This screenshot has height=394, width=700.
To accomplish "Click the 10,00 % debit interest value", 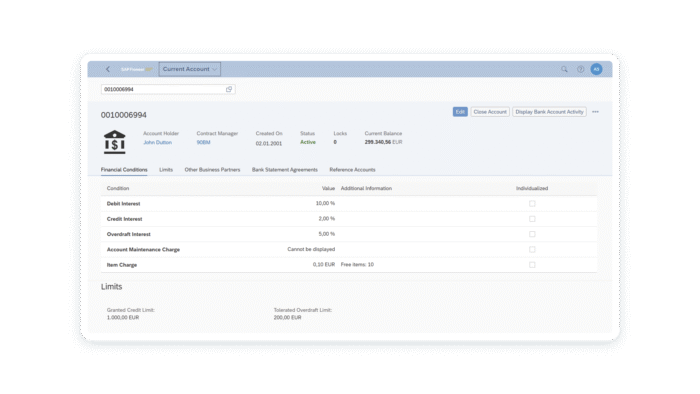I will 325,203.
